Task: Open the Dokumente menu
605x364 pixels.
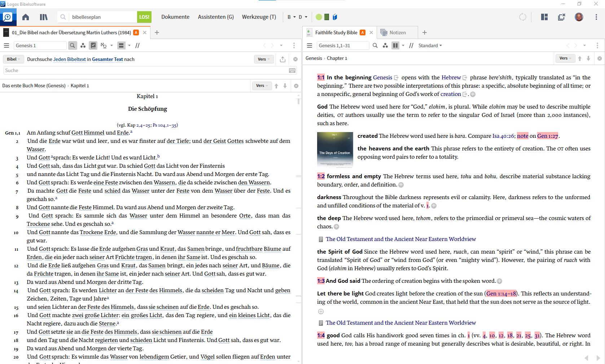Action: pyautogui.click(x=175, y=17)
